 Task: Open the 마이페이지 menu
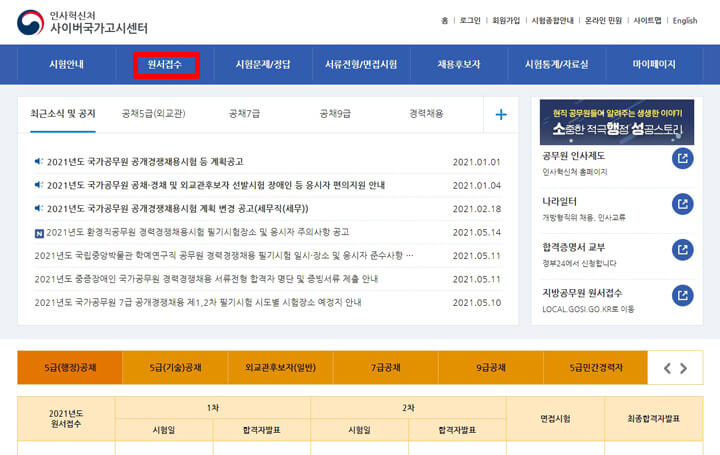pyautogui.click(x=654, y=65)
